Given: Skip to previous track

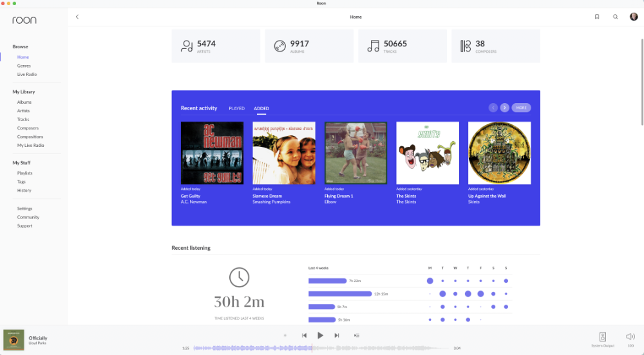Looking at the screenshot, I should coord(304,335).
